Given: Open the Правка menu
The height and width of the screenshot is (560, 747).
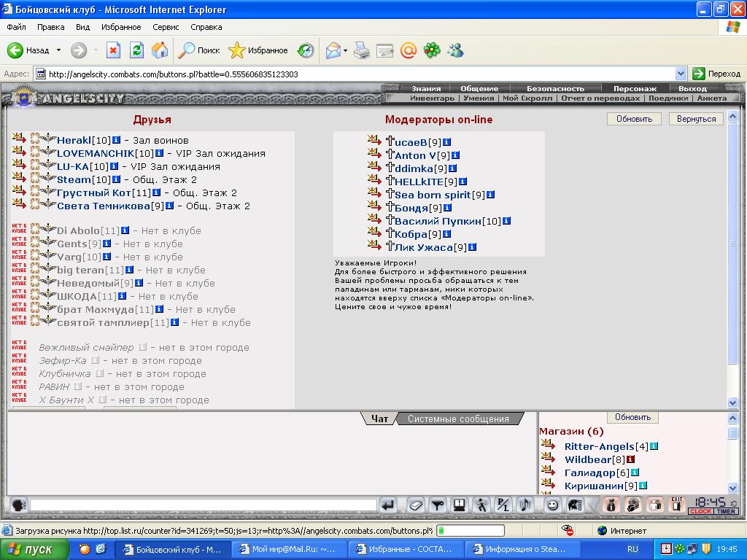Looking at the screenshot, I should [x=50, y=27].
